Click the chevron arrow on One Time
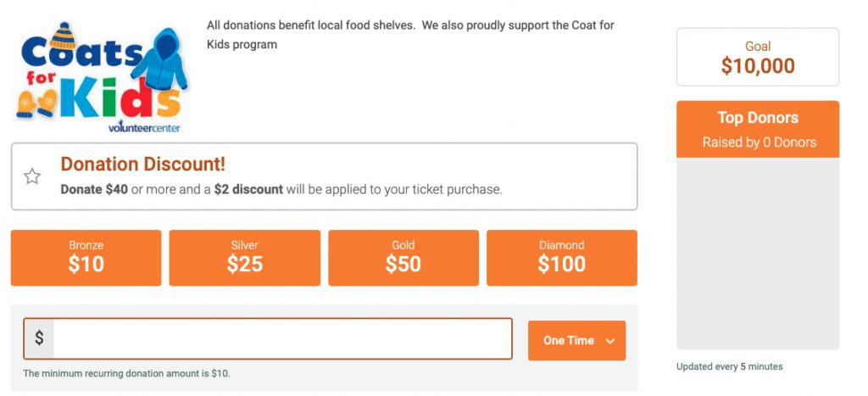868x396 pixels. (x=610, y=341)
